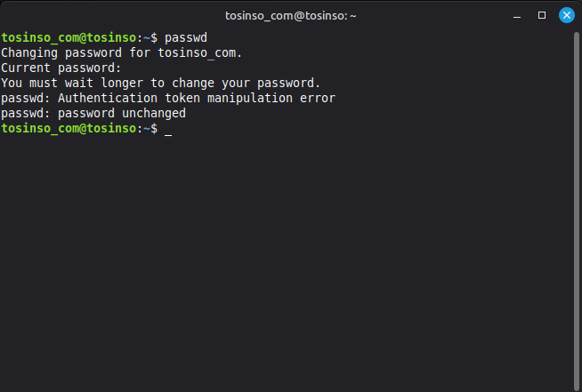Click the typed passwd command on the first line

click(186, 38)
